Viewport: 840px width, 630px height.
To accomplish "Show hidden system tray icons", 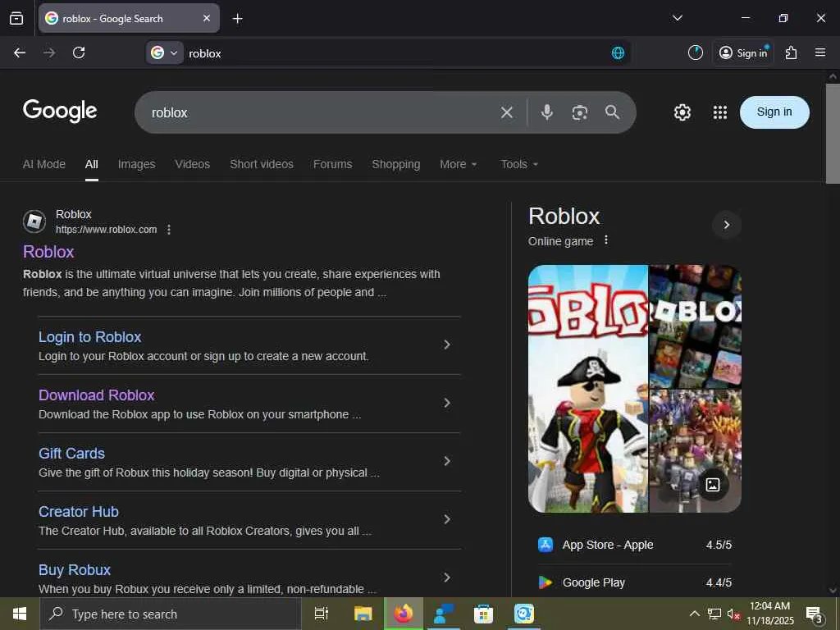I will point(694,614).
